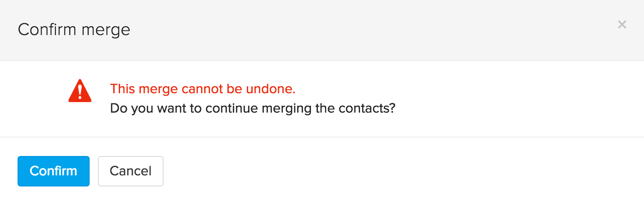
Task: Cancel the contact merge
Action: tap(131, 171)
